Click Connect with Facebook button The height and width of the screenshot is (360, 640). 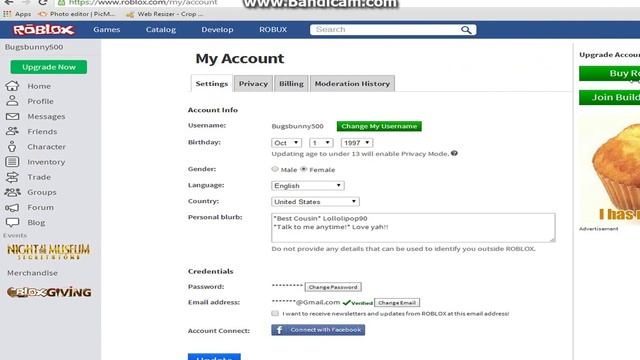(318, 330)
